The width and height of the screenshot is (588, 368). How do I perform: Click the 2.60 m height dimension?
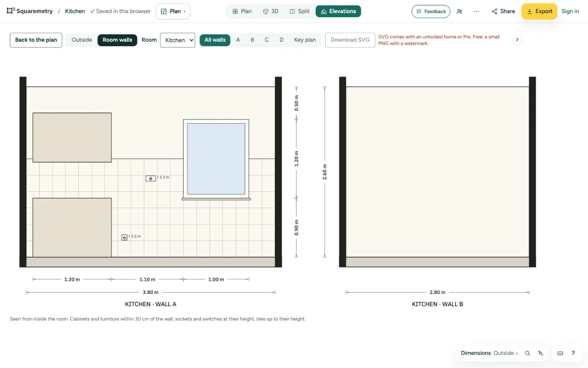point(324,172)
